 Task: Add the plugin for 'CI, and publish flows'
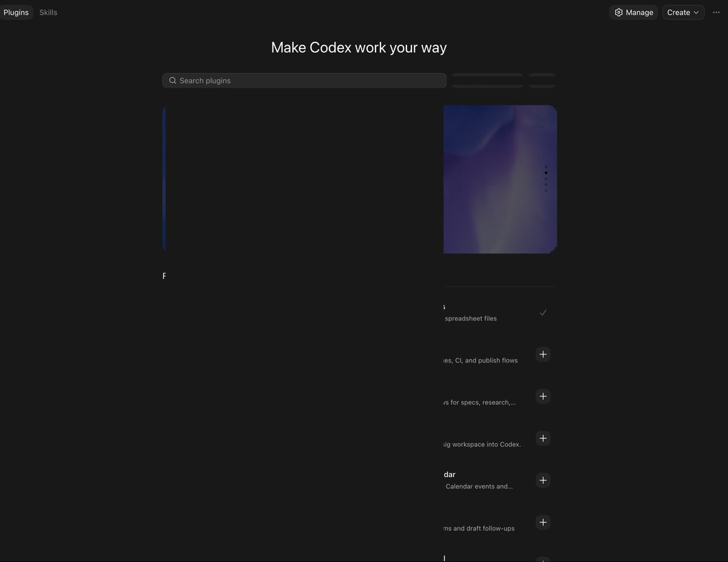[543, 354]
